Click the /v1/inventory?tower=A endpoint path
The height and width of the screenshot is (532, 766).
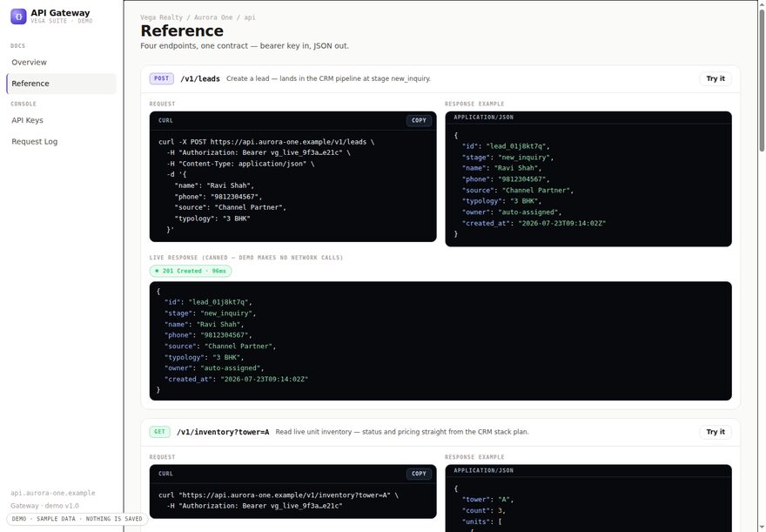click(x=223, y=432)
